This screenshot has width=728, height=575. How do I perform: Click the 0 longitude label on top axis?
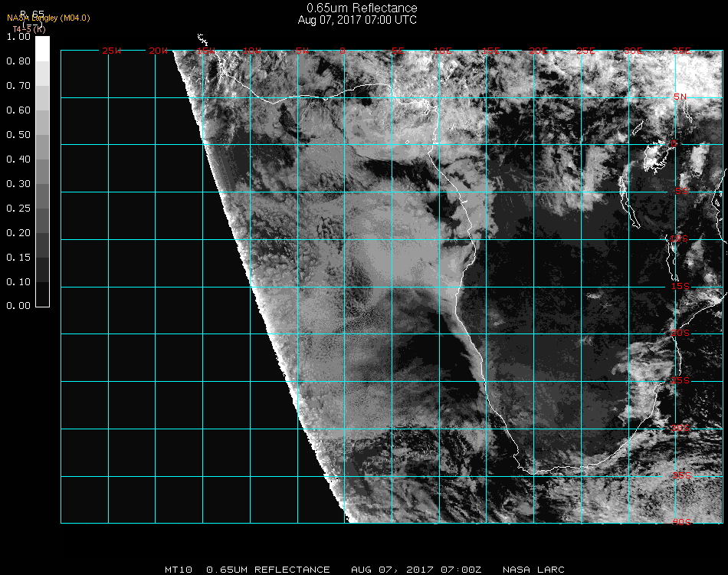[x=343, y=51]
